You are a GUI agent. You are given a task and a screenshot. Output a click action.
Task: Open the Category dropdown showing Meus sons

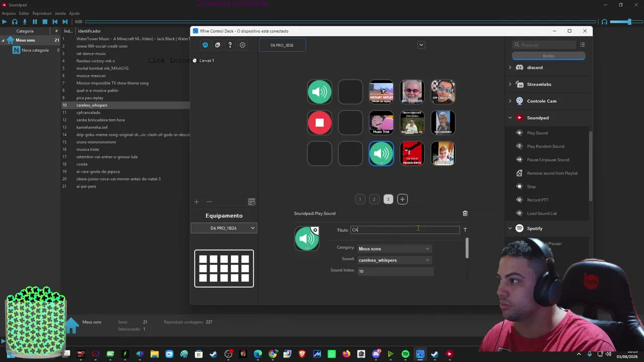pos(394,248)
